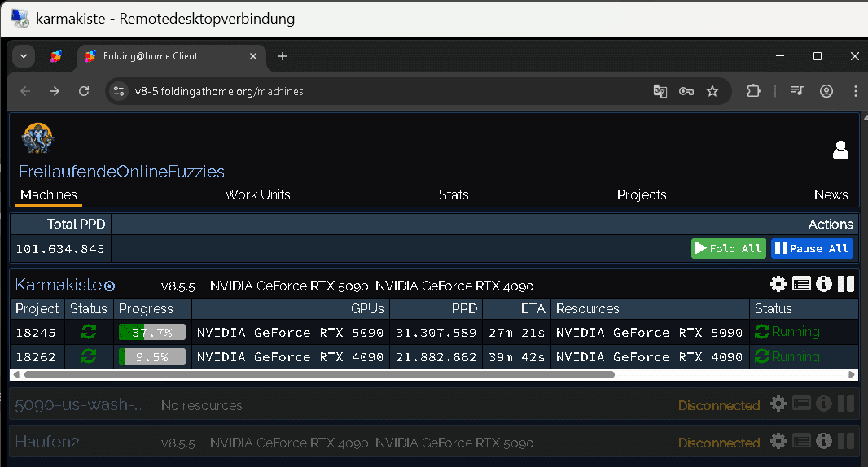Open Karmakiste log viewer icon
This screenshot has height=467, width=868.
pos(801,284)
